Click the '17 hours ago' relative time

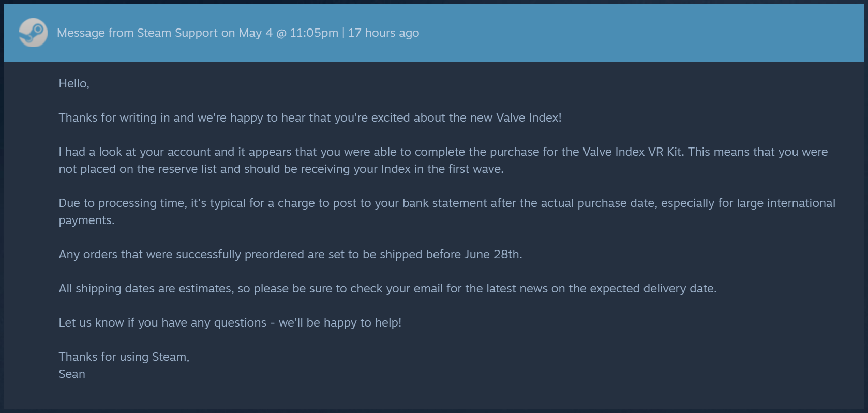383,33
